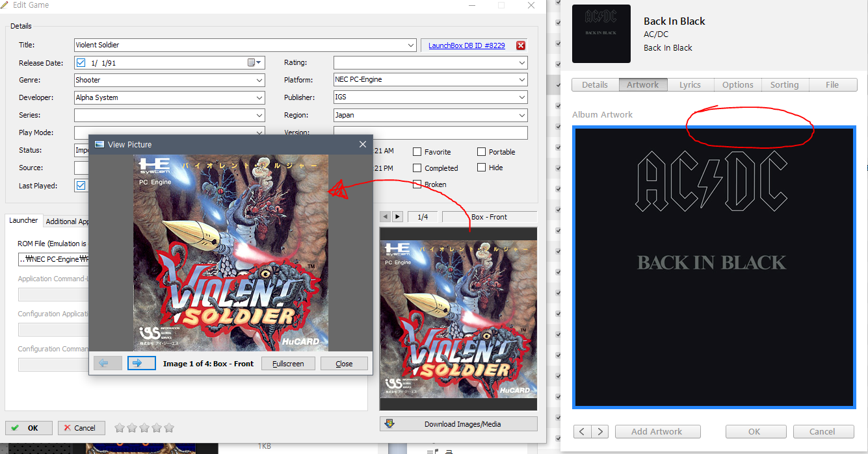
Task: Select the Artwork tab in song info
Action: (x=642, y=84)
